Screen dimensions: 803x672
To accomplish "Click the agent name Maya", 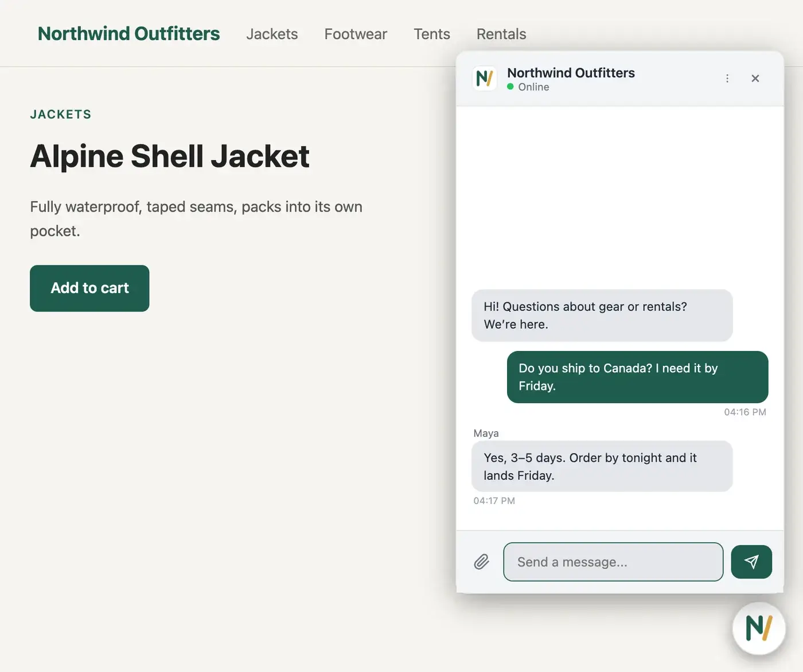I will 486,433.
